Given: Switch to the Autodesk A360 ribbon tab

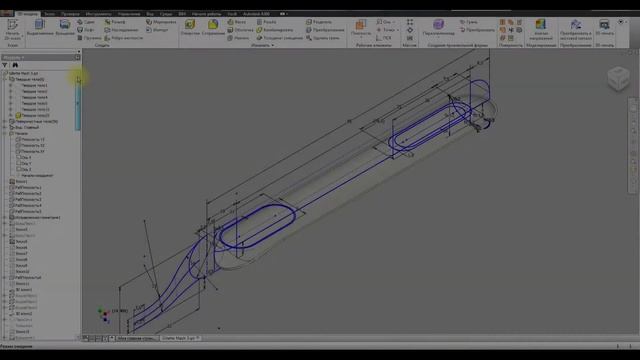Looking at the screenshot, I should pyautogui.click(x=256, y=14).
